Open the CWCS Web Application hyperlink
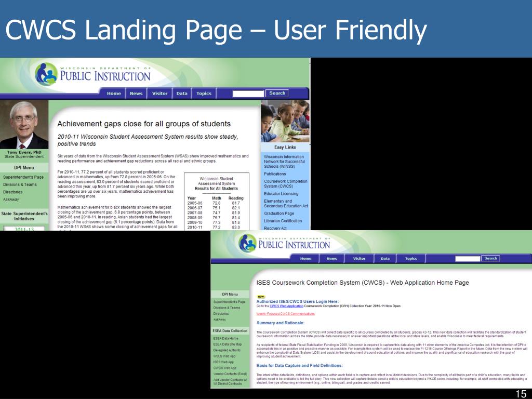Screen dimensions: 532x399 [286, 305]
